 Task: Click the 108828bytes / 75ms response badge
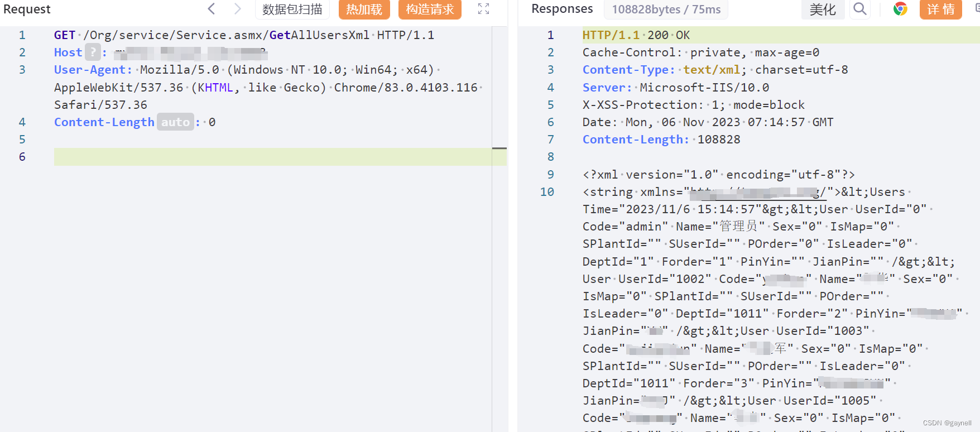(x=666, y=9)
